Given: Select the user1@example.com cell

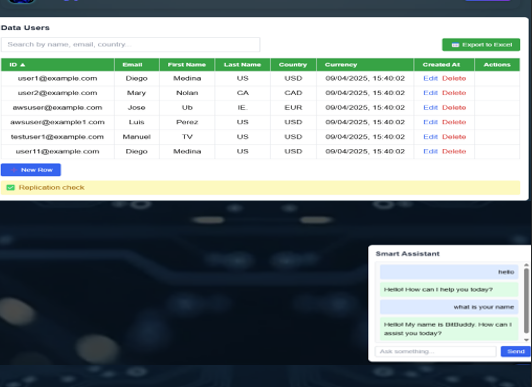Looking at the screenshot, I should tap(58, 78).
